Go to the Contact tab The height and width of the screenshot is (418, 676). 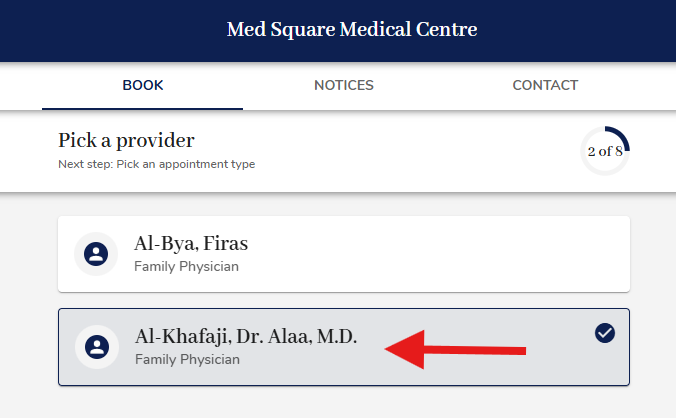[x=545, y=86]
